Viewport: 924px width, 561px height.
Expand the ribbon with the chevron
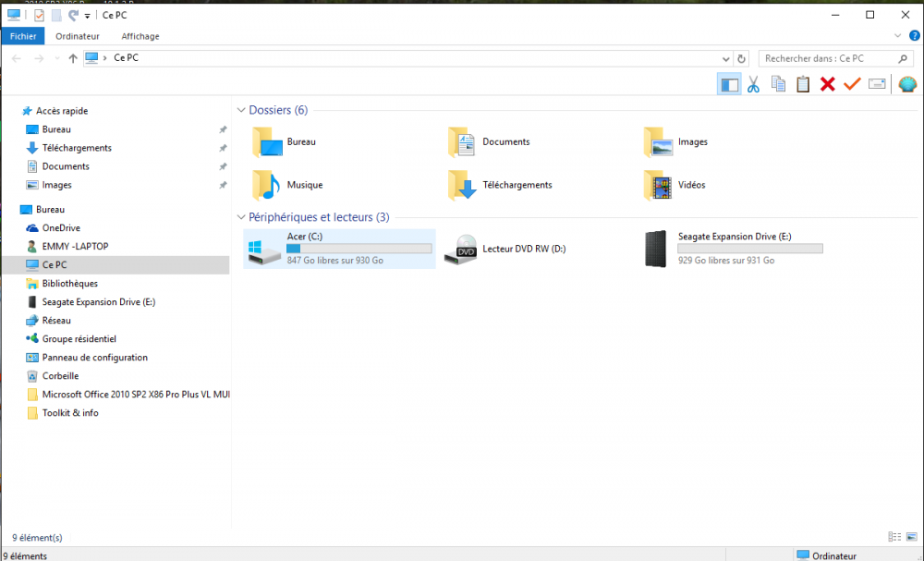click(897, 35)
